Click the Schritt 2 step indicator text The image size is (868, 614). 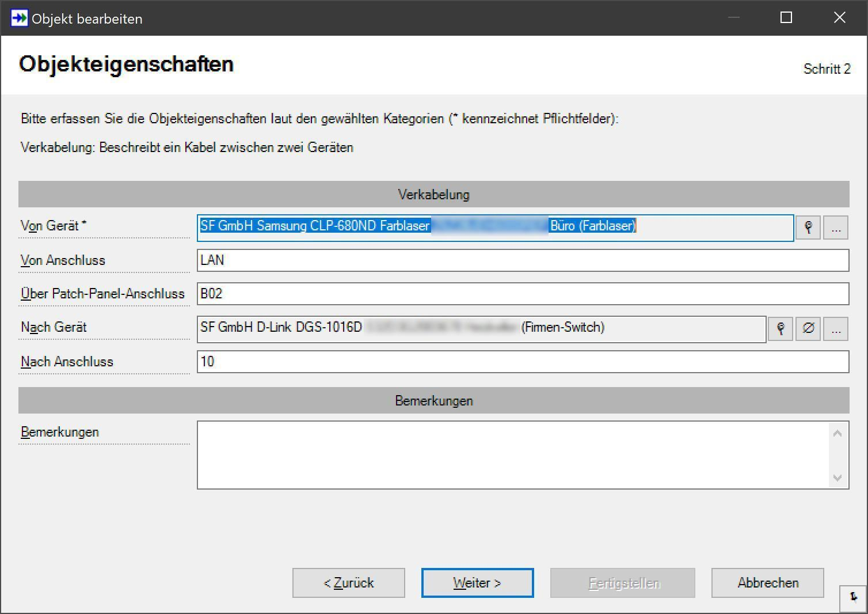coord(827,69)
